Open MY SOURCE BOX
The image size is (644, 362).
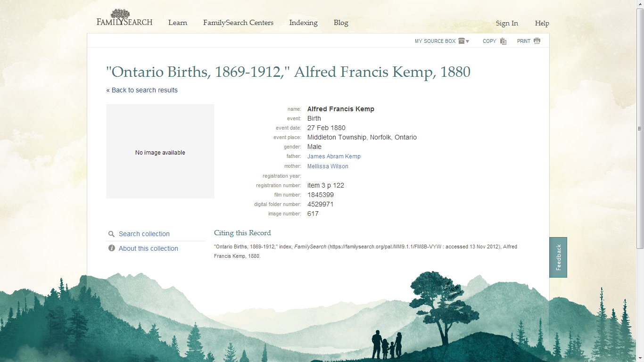[x=435, y=41]
